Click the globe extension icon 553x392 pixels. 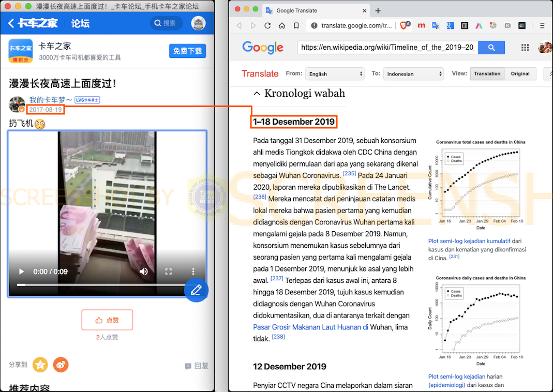(x=493, y=25)
